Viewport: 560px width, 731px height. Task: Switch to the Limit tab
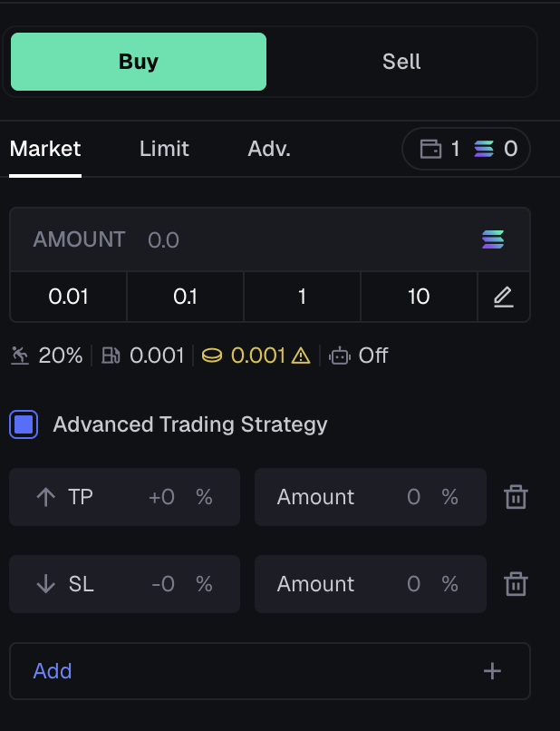point(164,149)
